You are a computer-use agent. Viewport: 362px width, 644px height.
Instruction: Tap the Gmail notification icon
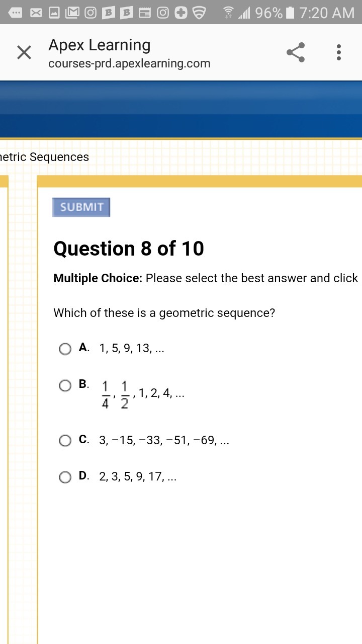(72, 13)
